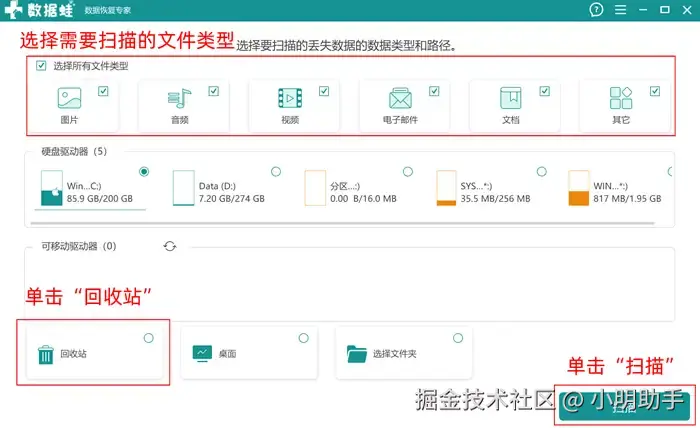
Task: Uncheck the 文档 file type checkbox
Action: click(545, 91)
